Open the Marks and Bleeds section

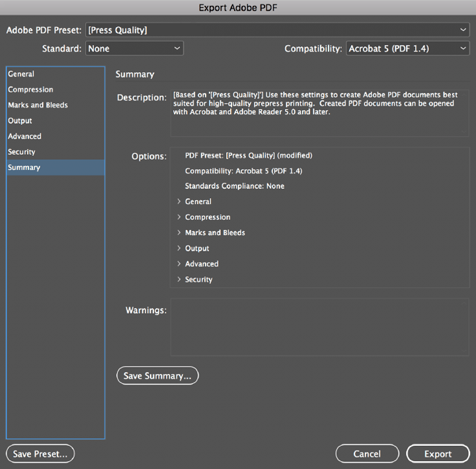pyautogui.click(x=38, y=105)
